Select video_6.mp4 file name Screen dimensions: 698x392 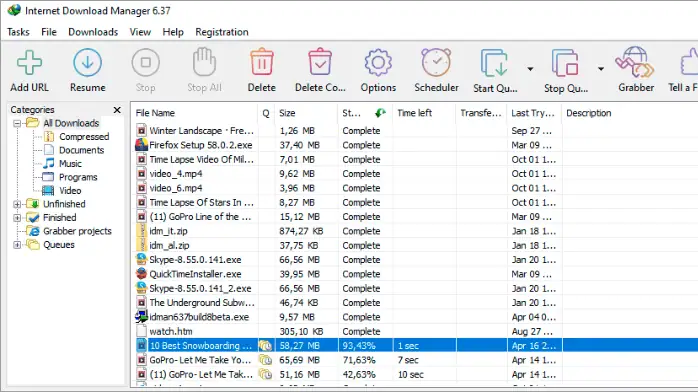click(176, 188)
